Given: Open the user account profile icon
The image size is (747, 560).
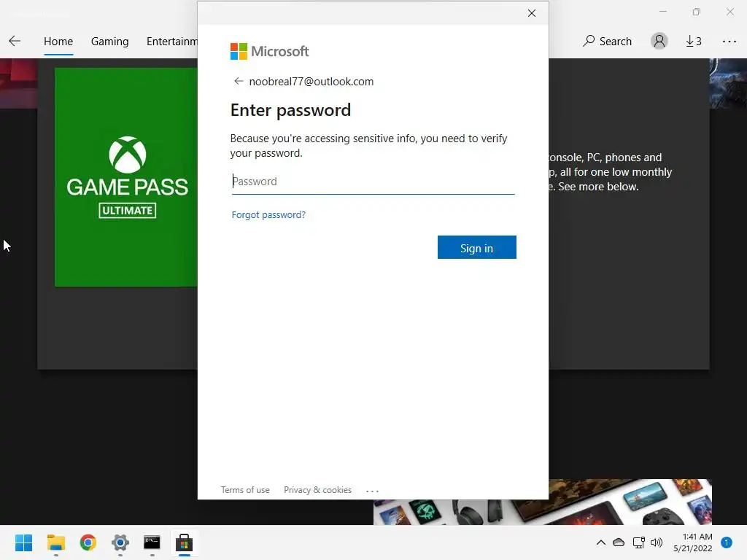Looking at the screenshot, I should pos(659,41).
